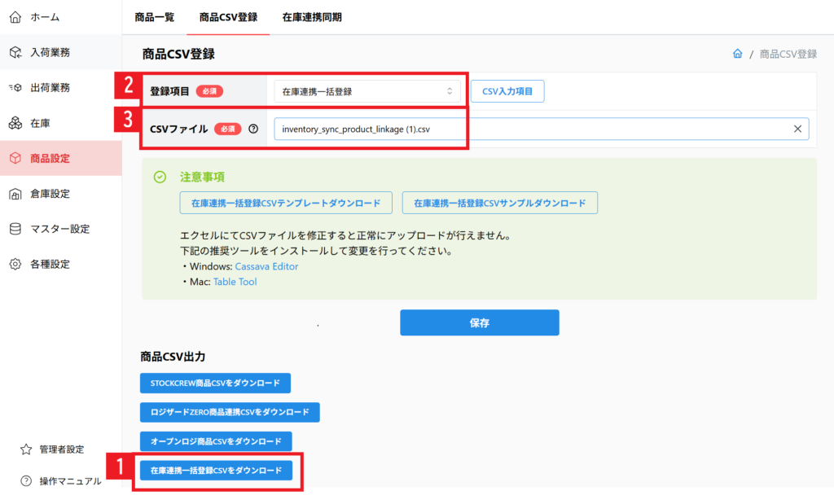Switch to the 商品一覧 tab

[x=155, y=17]
